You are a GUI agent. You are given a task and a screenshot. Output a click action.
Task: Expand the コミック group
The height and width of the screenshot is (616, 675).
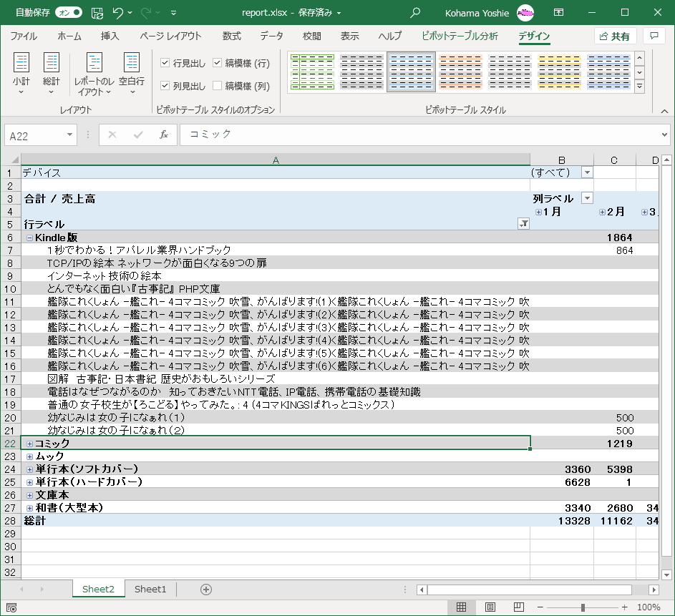[29, 444]
